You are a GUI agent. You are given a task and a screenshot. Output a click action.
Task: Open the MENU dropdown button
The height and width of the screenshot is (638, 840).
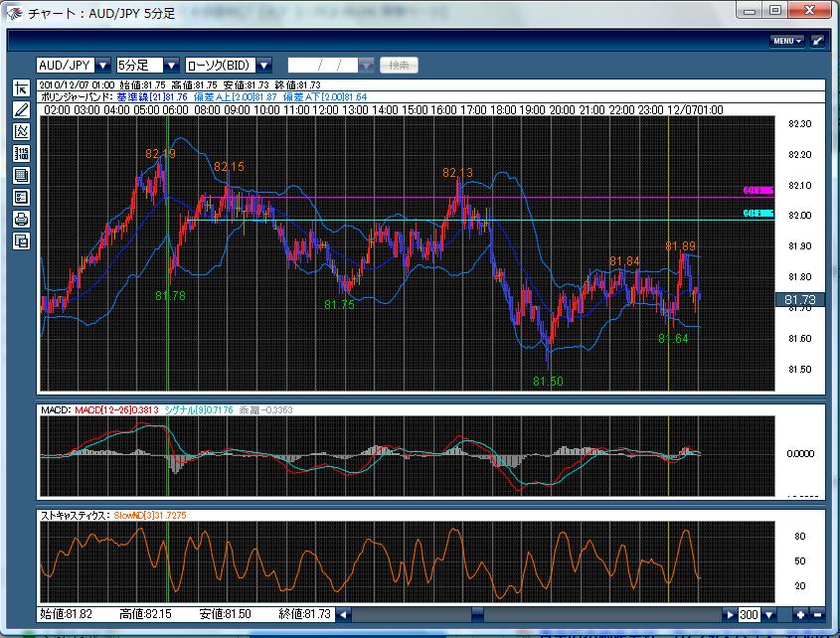787,41
